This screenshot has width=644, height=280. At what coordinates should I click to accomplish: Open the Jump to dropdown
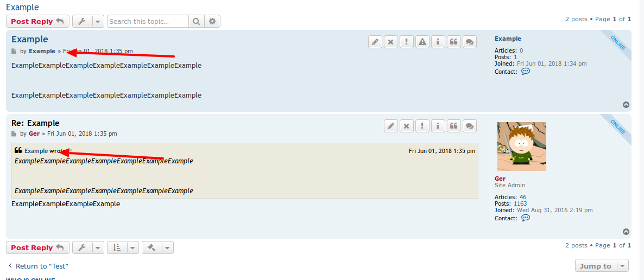point(602,266)
